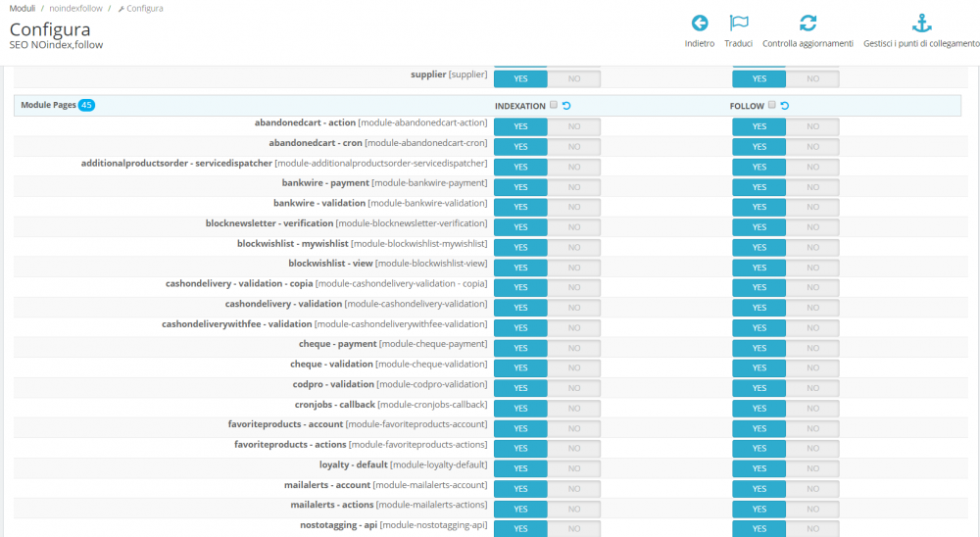
Task: Reset the FOLLOW column with its refresh icon
Action: [784, 106]
